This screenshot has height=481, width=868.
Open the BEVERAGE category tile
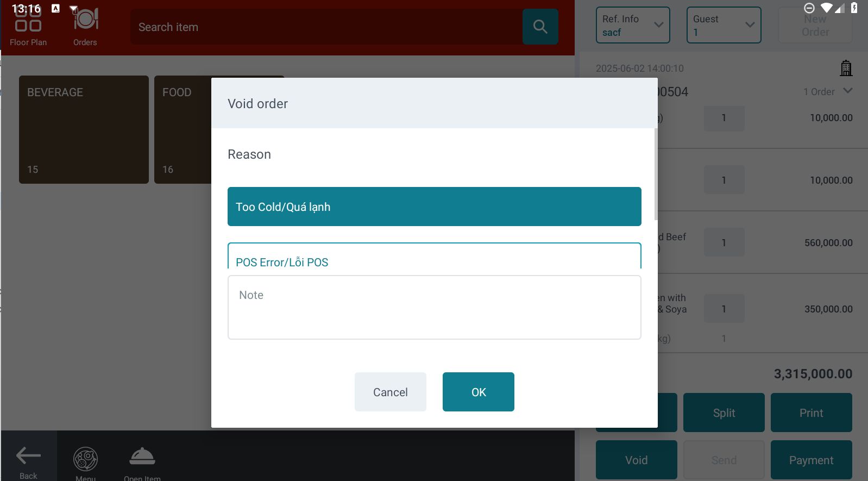[84, 129]
